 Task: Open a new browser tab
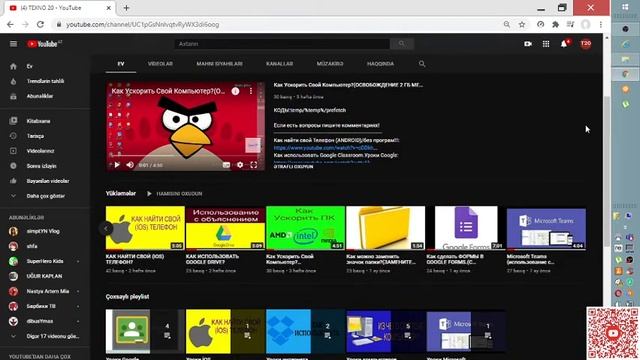(126, 8)
